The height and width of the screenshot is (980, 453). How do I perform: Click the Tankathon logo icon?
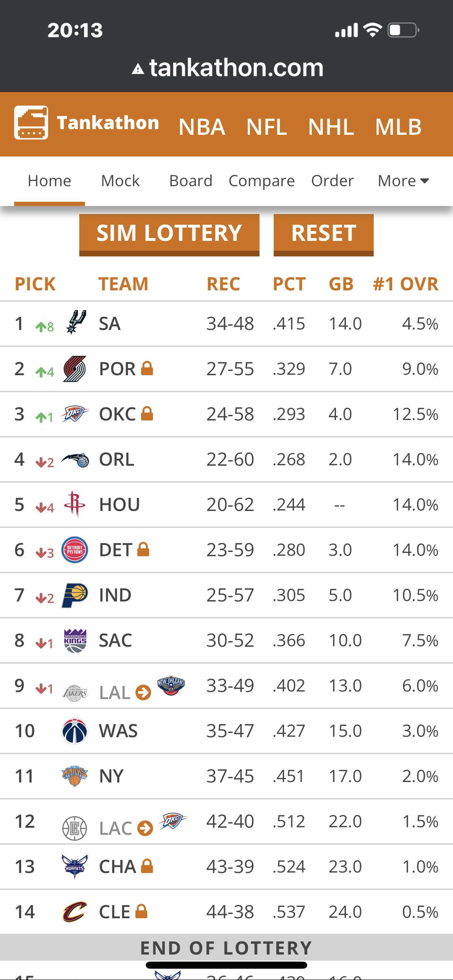click(x=31, y=123)
